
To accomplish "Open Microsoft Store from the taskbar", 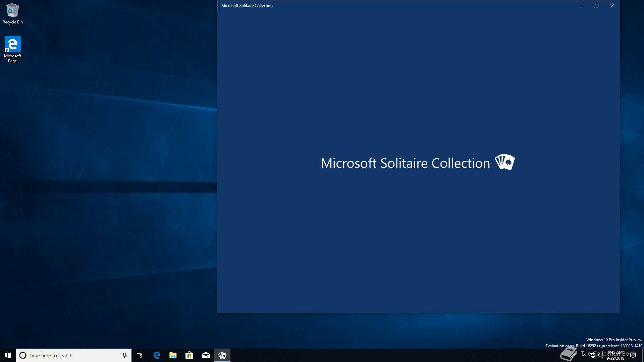I will click(x=190, y=355).
